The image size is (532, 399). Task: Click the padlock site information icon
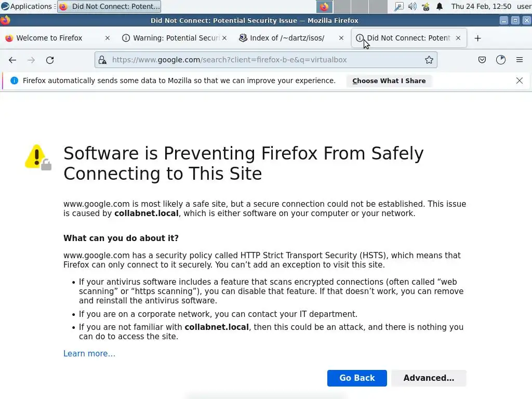tap(103, 60)
